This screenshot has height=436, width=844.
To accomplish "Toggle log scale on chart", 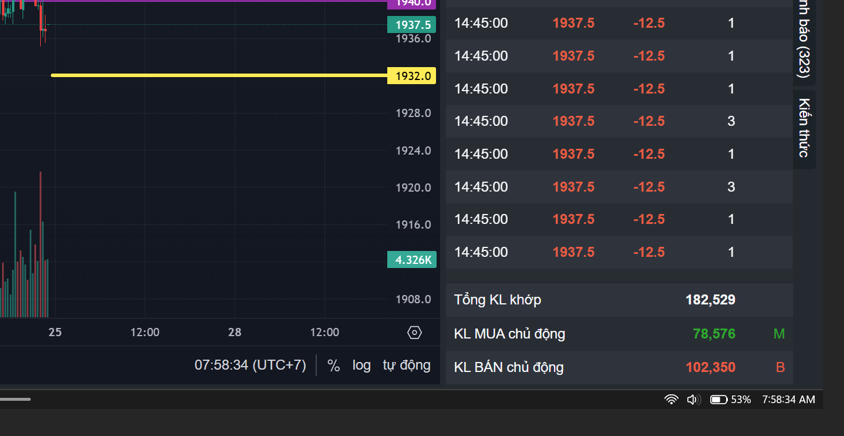I will pos(362,365).
